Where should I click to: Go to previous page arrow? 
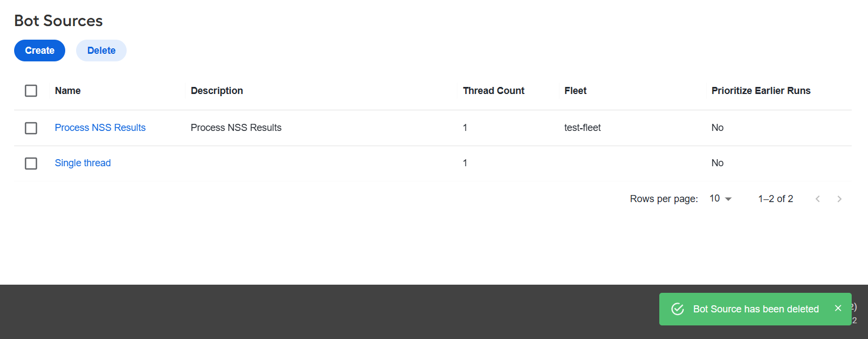point(817,199)
